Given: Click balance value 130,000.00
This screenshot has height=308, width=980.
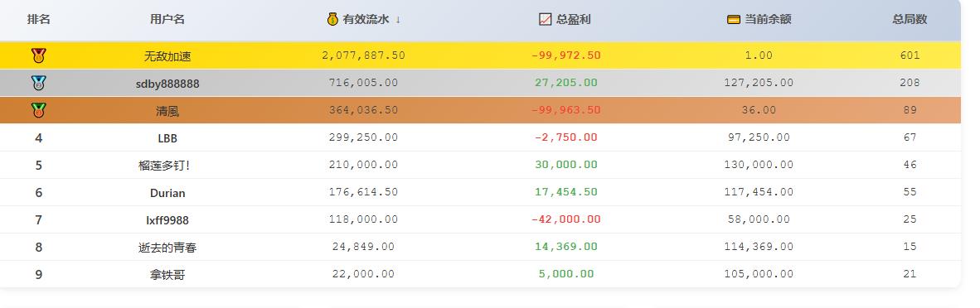Looking at the screenshot, I should [759, 165].
